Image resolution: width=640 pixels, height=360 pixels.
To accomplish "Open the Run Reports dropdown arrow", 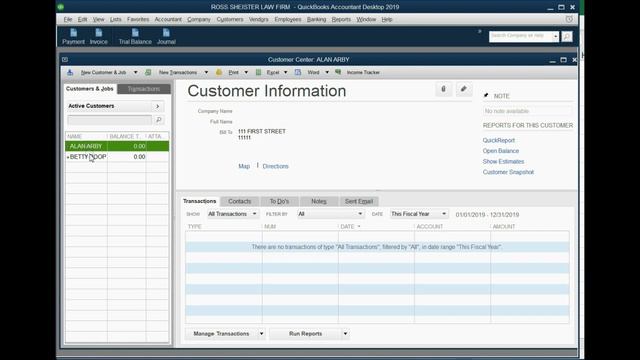I will tap(345, 334).
